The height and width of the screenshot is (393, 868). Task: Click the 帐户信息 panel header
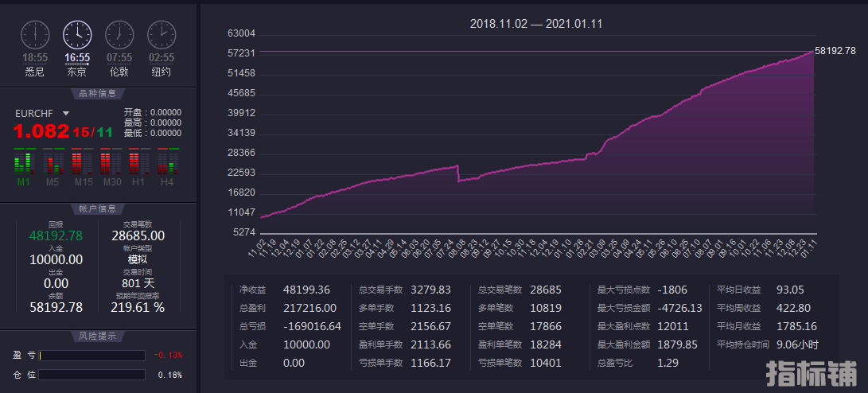pos(98,208)
